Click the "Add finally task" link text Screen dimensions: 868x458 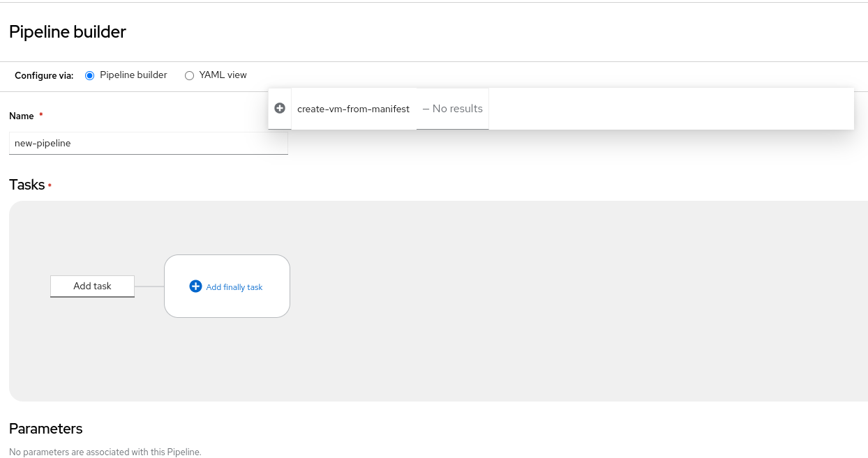(x=234, y=287)
